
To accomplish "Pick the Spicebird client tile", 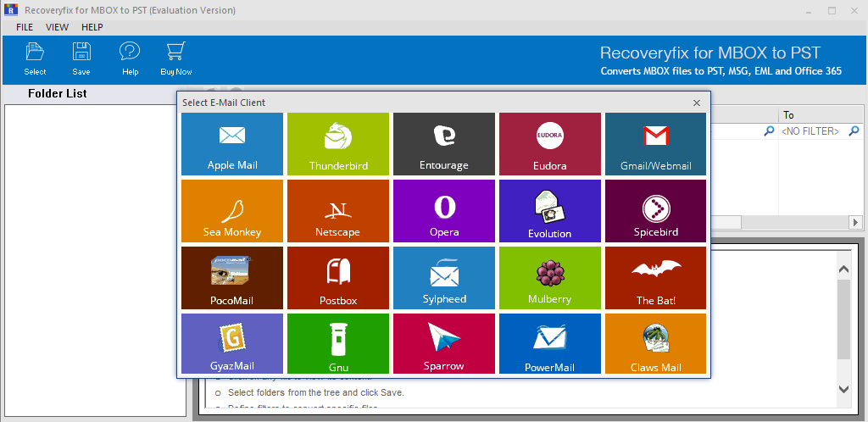I will coord(655,211).
